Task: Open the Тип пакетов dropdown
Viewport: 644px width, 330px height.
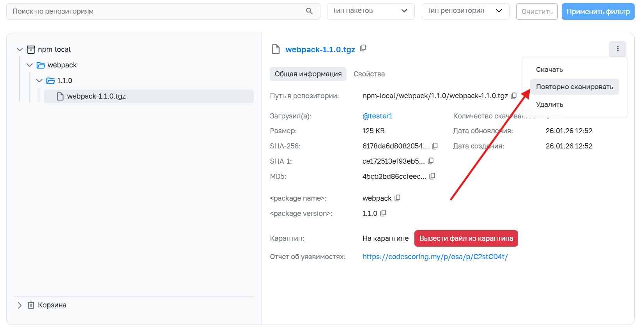Action: coord(371,11)
